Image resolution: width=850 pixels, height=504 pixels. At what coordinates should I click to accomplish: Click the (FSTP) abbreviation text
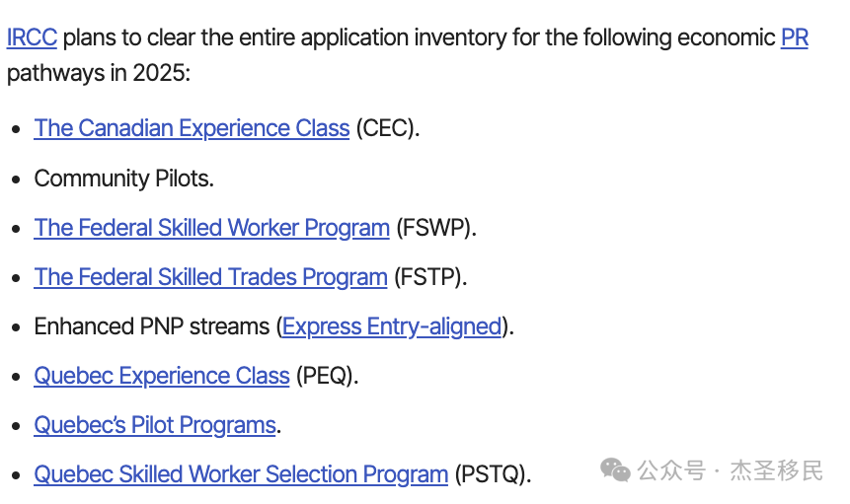[429, 277]
